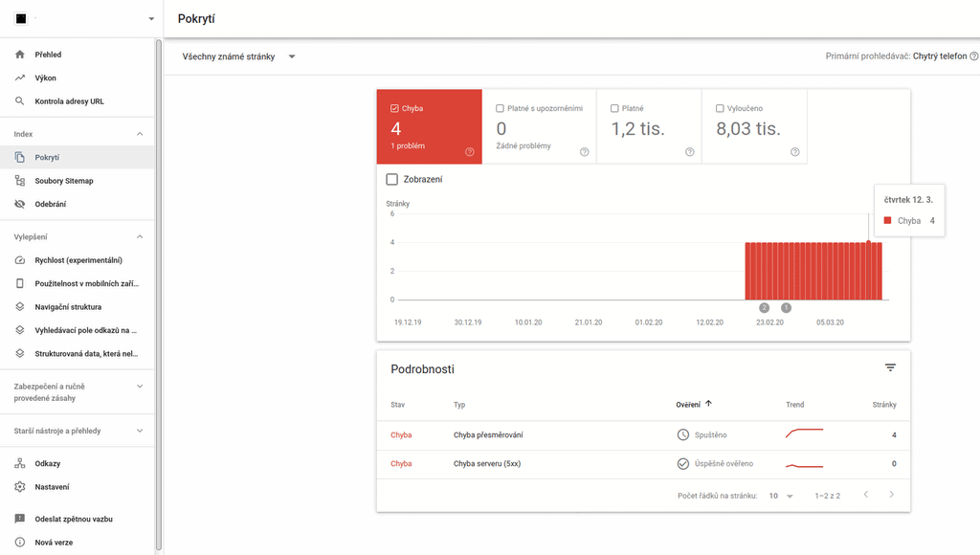Image resolution: width=980 pixels, height=555 pixels.
Task: Click the Rychlost speedometer icon
Action: click(x=20, y=260)
